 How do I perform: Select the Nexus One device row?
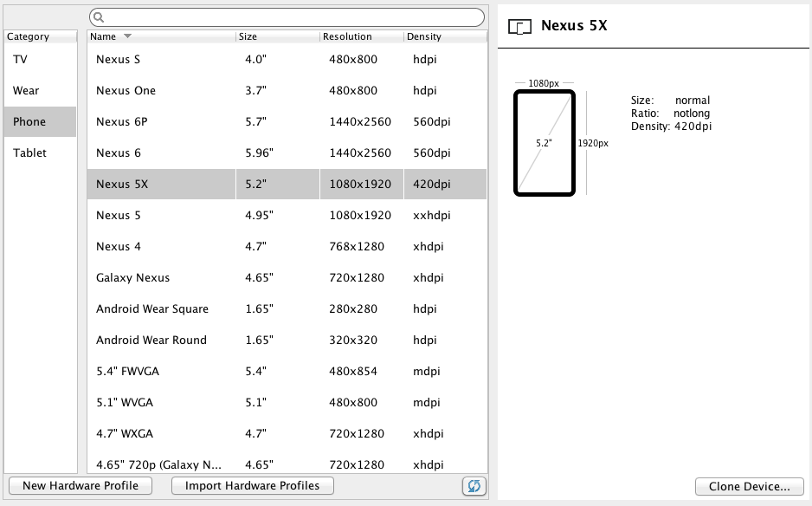point(287,91)
